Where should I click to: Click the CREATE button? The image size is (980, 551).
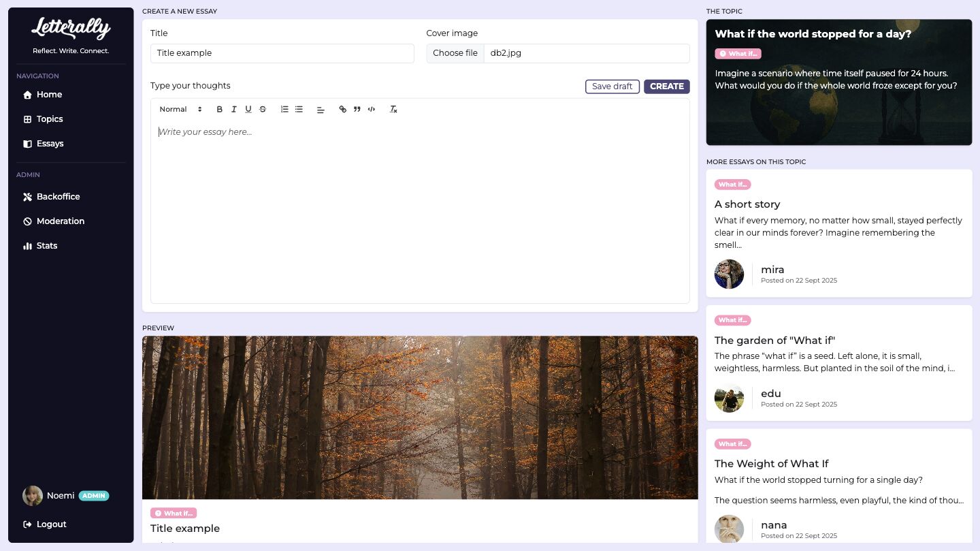click(667, 86)
